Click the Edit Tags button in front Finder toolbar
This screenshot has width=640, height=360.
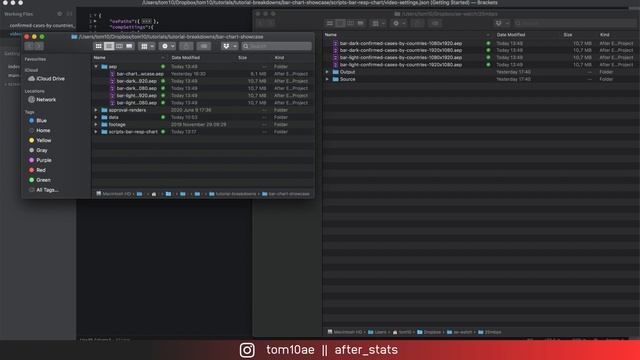tap(204, 46)
